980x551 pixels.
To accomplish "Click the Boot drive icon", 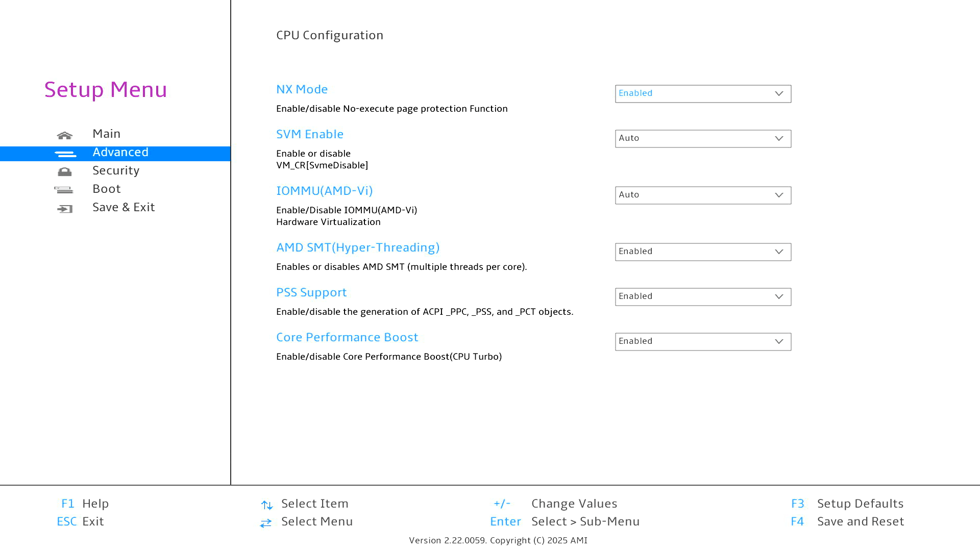I will point(64,190).
